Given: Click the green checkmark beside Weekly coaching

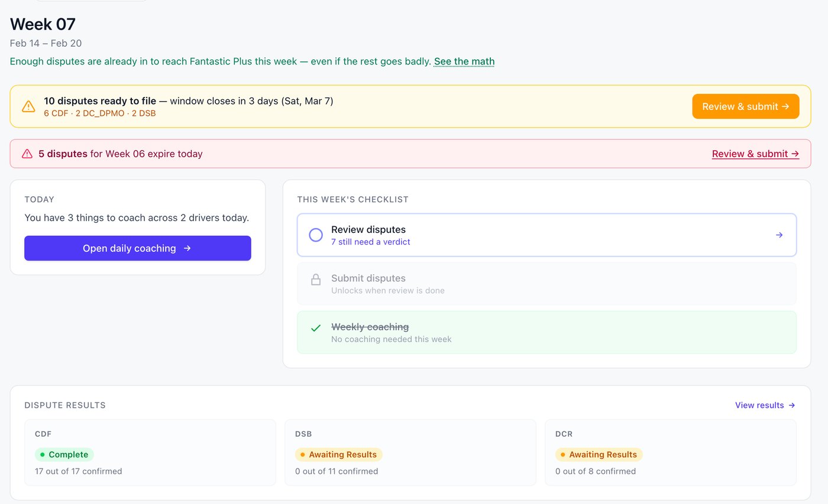Looking at the screenshot, I should pyautogui.click(x=316, y=327).
